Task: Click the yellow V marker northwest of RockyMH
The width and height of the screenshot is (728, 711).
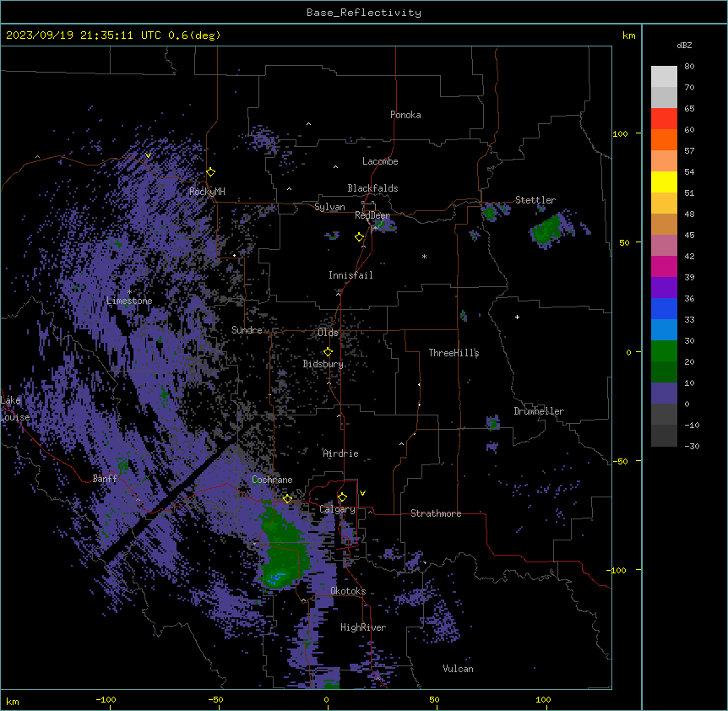Action: pyautogui.click(x=148, y=155)
